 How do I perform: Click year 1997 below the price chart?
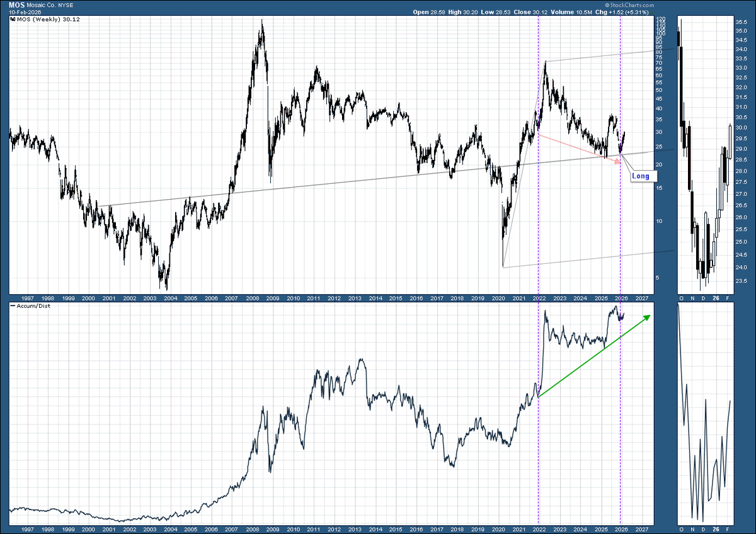[x=26, y=298]
